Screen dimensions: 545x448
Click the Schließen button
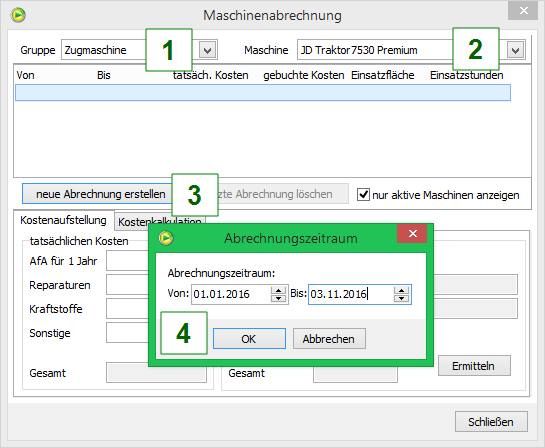491,422
